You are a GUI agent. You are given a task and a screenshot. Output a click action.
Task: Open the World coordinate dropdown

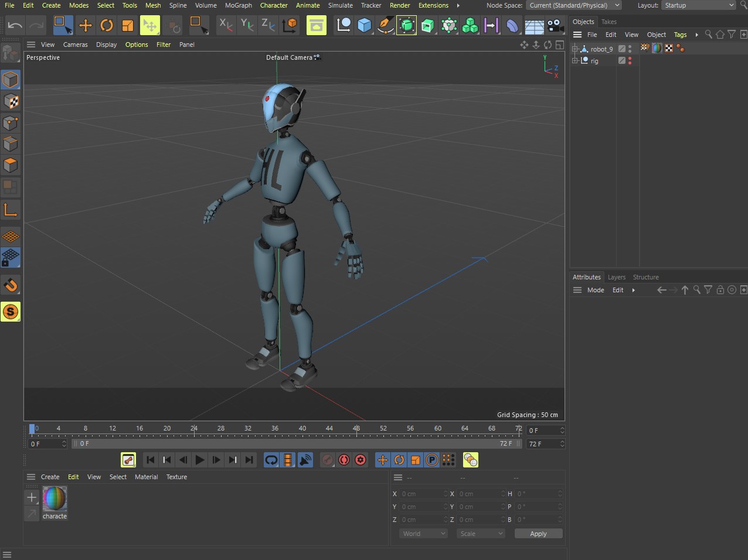pyautogui.click(x=423, y=534)
